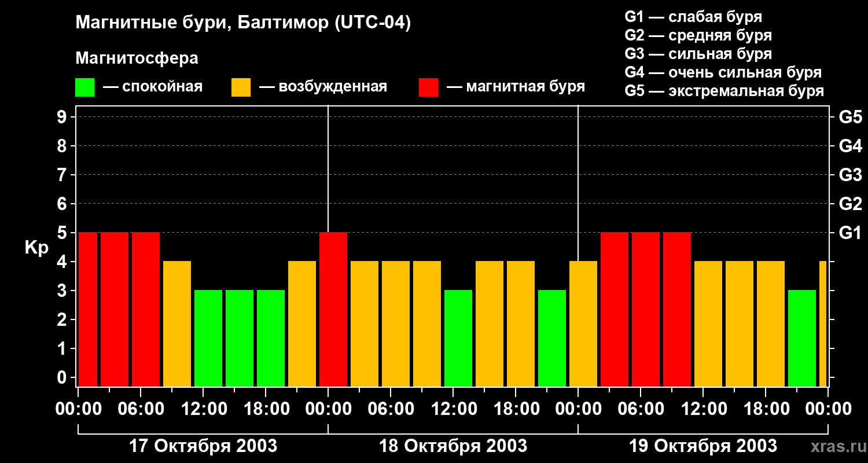868x463 pixels.
Task: Click '18:00' time label above 19 Октября
Action: click(x=766, y=409)
